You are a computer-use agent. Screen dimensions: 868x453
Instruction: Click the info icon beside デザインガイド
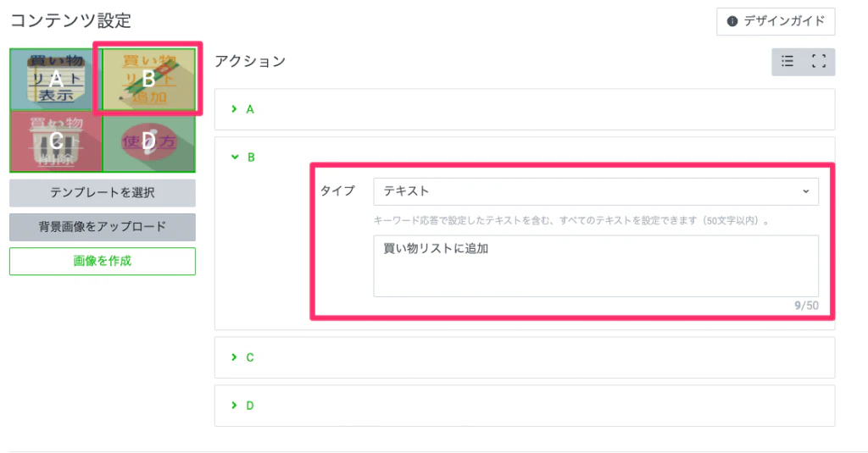(732, 22)
